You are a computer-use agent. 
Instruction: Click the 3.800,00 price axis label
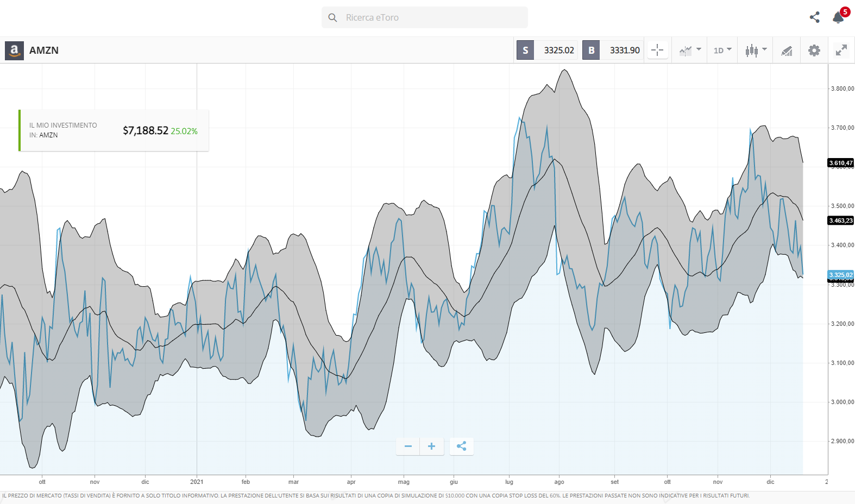[x=843, y=89]
